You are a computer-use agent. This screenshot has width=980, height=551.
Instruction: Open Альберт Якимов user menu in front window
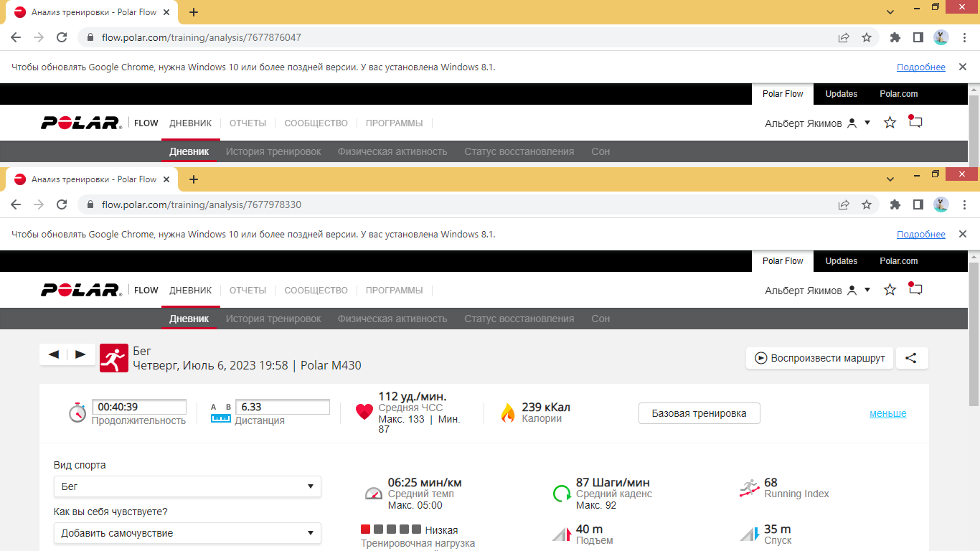pos(818,291)
